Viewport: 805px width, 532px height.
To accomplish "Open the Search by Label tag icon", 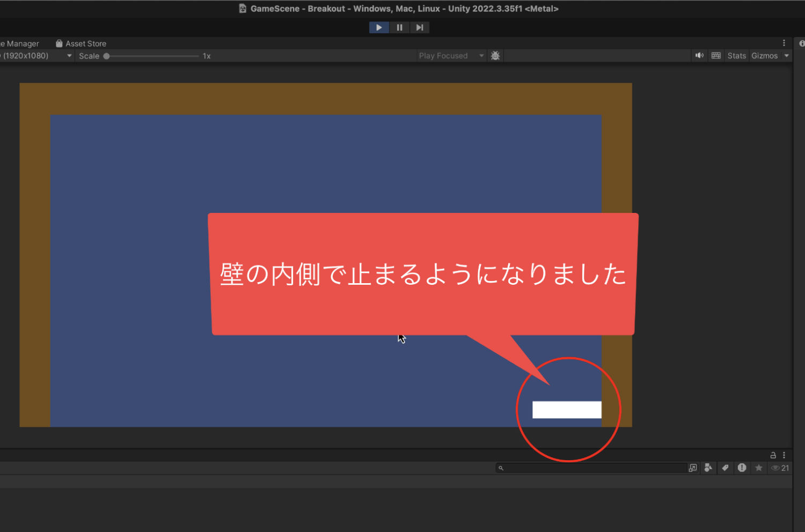I will click(x=725, y=468).
